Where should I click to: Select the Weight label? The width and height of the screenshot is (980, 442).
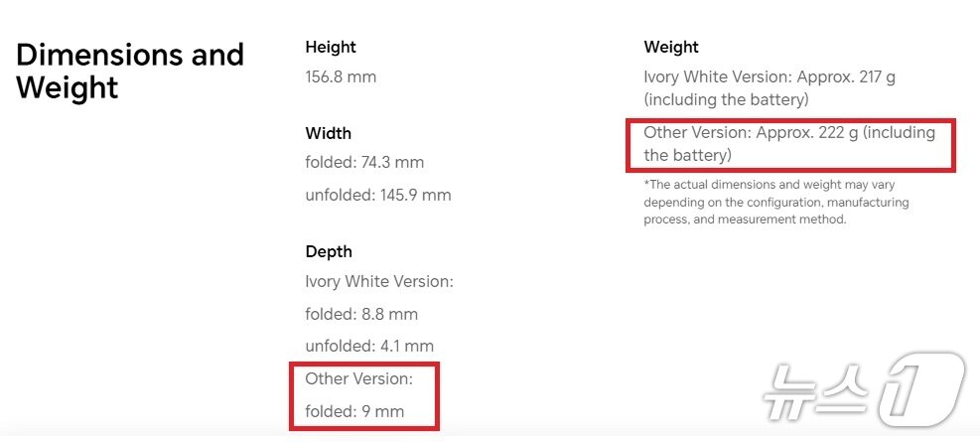[x=671, y=47]
